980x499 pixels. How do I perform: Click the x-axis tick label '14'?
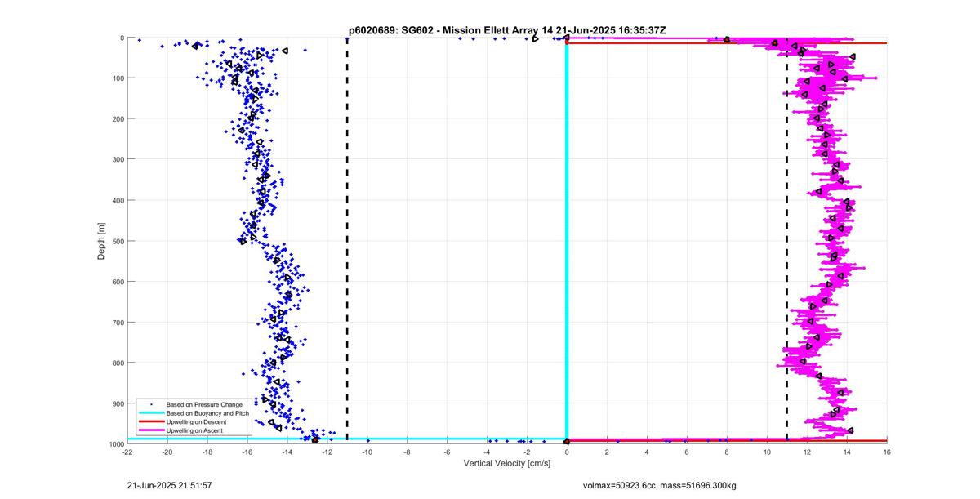tap(847, 452)
